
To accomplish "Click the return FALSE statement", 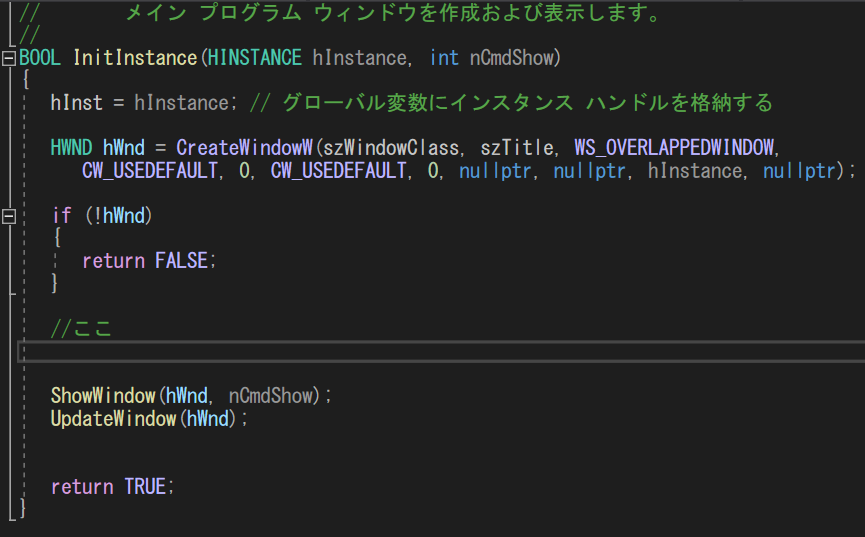I will click(149, 260).
